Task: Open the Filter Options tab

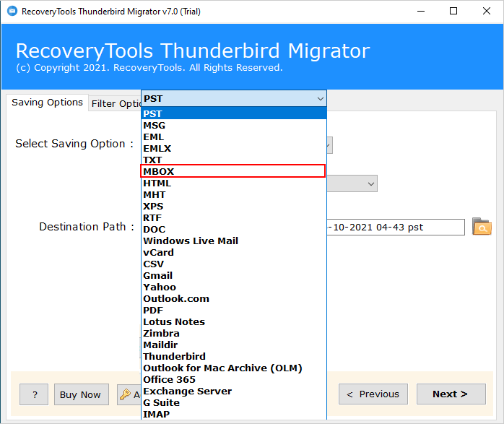Action: (x=115, y=104)
